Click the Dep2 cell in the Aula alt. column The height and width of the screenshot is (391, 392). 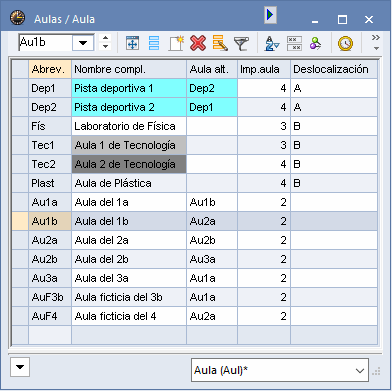[212, 88]
